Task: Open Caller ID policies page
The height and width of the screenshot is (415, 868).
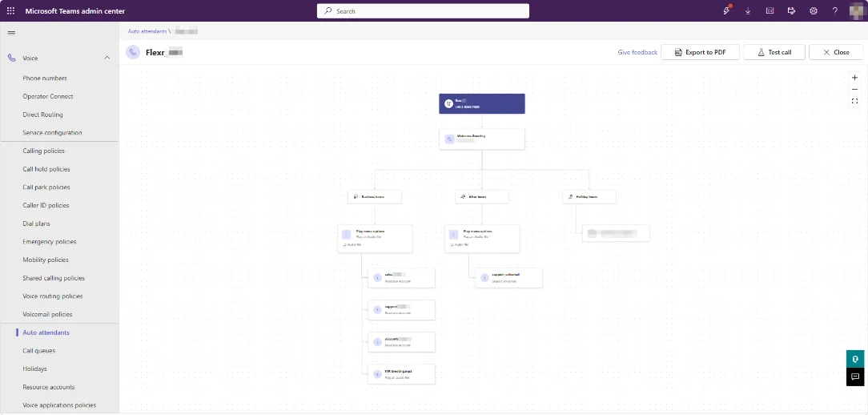Action: click(x=46, y=206)
